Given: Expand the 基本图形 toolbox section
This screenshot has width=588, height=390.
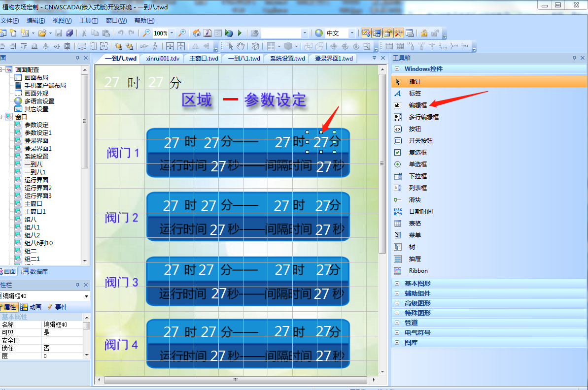Looking at the screenshot, I should coord(417,283).
